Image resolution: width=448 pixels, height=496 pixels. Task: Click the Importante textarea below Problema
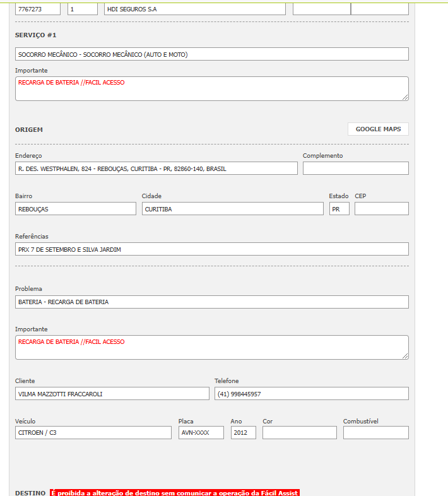point(211,347)
